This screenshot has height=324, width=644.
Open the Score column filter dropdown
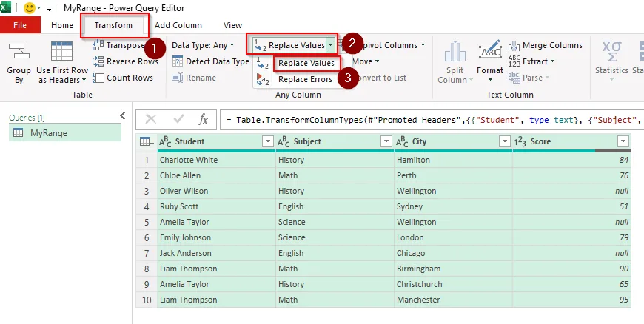click(x=623, y=142)
